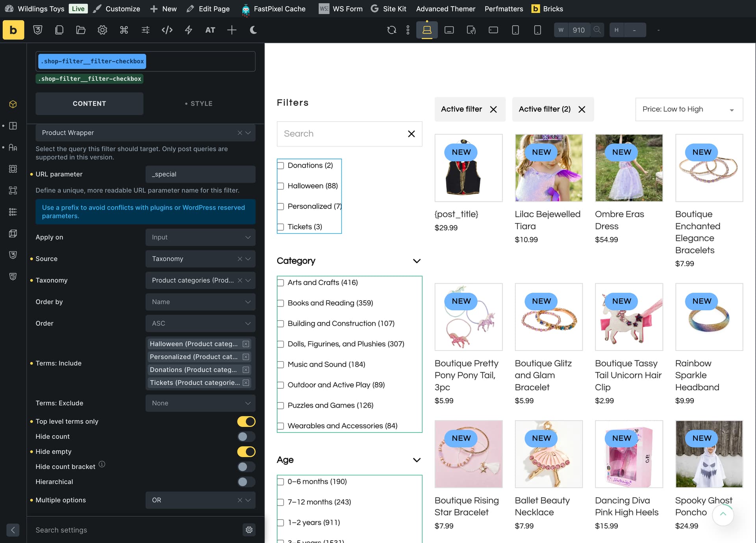Click the lightning bolt icon
756x543 pixels.
(x=189, y=30)
